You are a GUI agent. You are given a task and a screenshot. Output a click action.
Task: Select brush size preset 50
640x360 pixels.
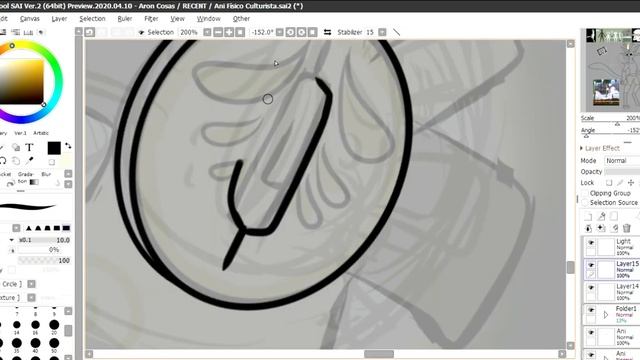coord(54,344)
